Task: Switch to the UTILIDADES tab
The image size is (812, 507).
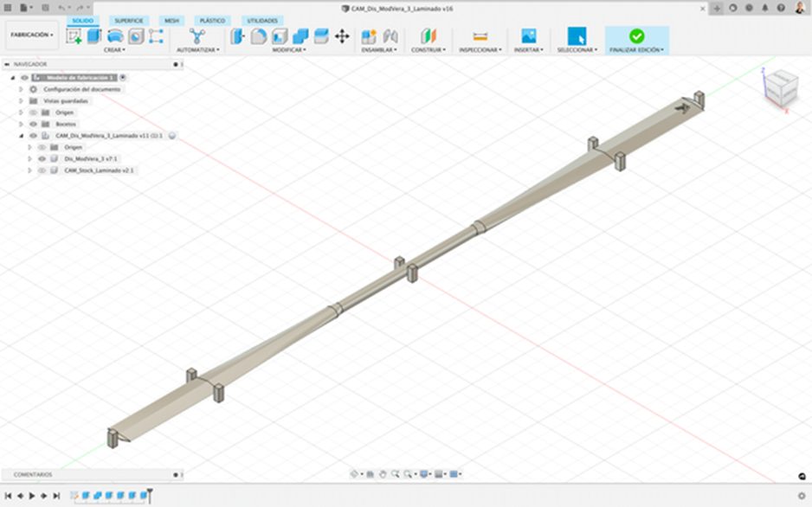Action: 262,21
